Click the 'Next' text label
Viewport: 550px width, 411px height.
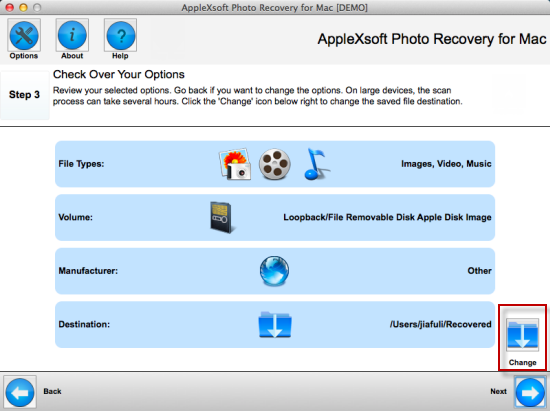(x=498, y=391)
